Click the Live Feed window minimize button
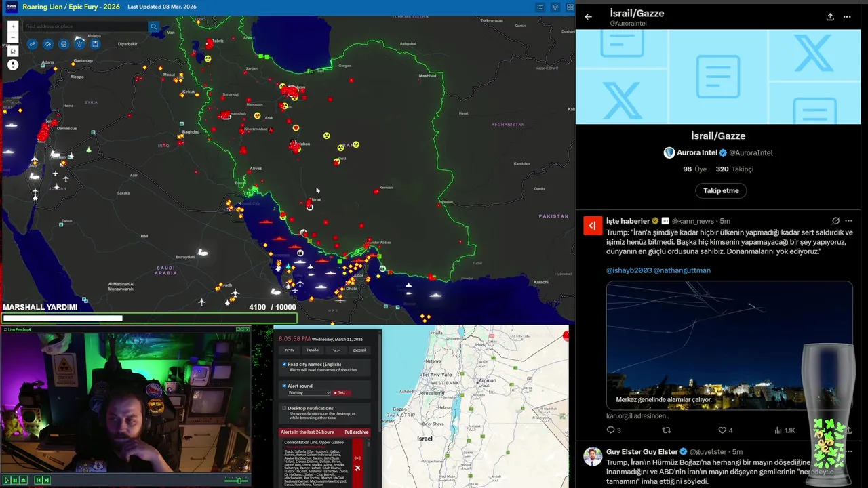The image size is (868, 488). point(238,329)
